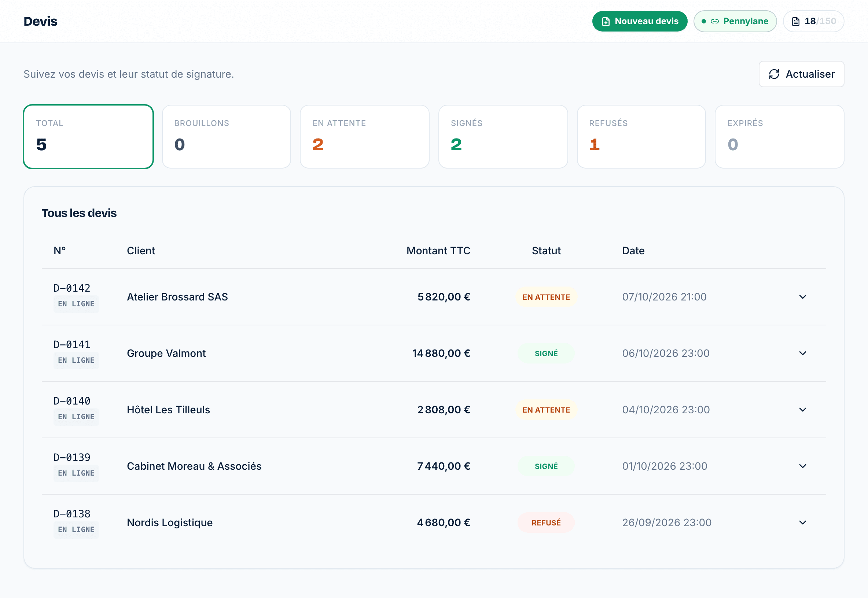Select the Expirés filter card

(x=780, y=137)
